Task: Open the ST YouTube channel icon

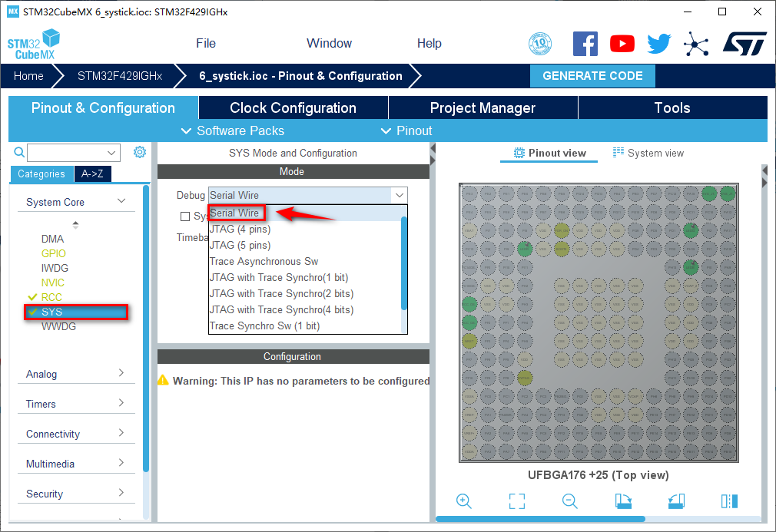Action: [622, 44]
